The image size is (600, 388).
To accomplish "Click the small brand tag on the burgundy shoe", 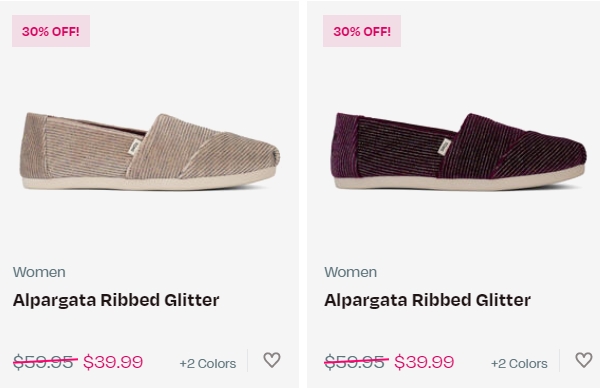I will (x=444, y=147).
